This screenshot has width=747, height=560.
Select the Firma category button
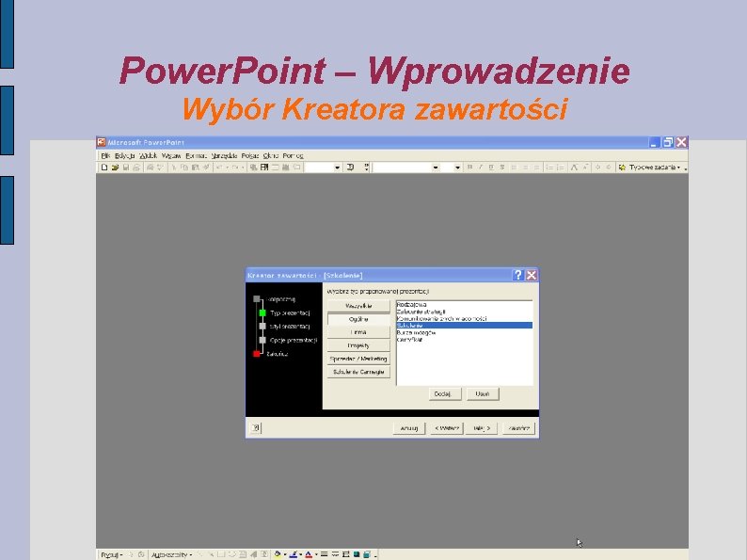coord(358,332)
